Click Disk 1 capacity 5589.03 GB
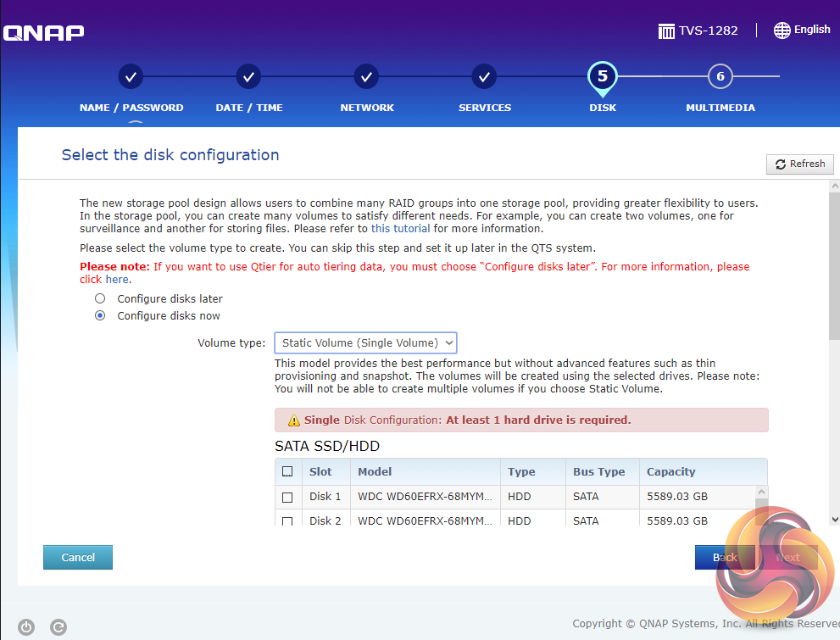This screenshot has width=840, height=640. coord(677,497)
